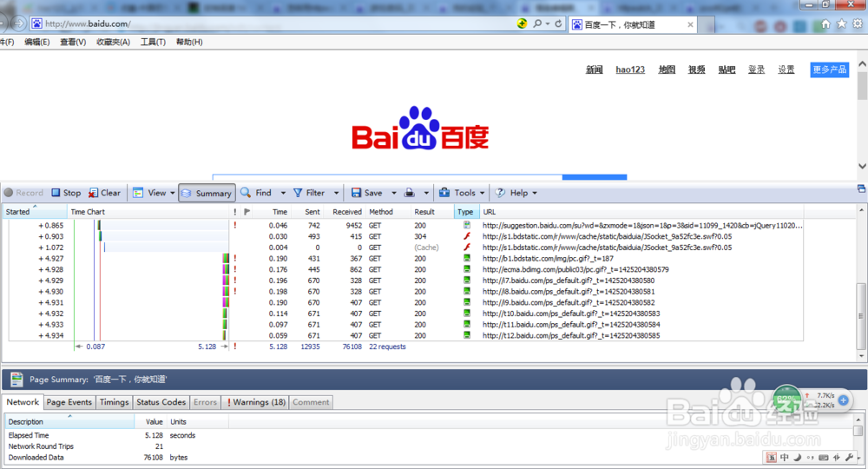Switch to the Network tab
This screenshot has height=469, width=868.
[23, 402]
